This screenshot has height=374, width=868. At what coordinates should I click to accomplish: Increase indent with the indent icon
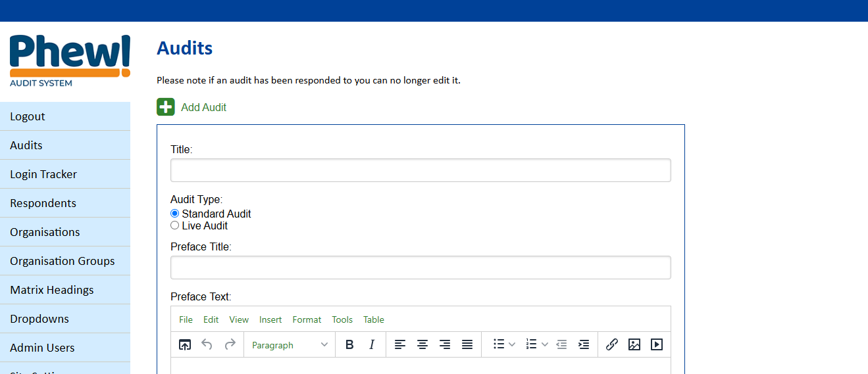tap(583, 344)
